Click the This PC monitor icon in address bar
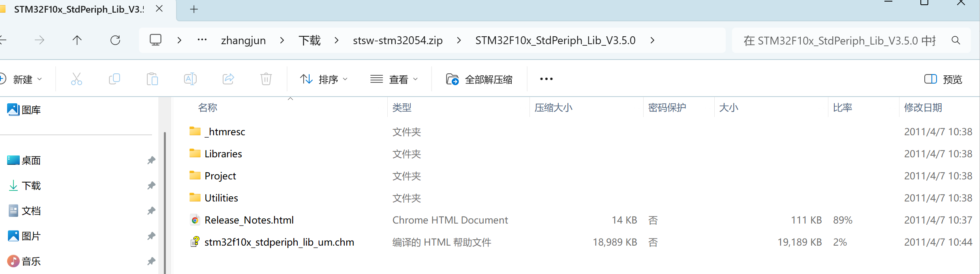The width and height of the screenshot is (980, 274). tap(156, 40)
